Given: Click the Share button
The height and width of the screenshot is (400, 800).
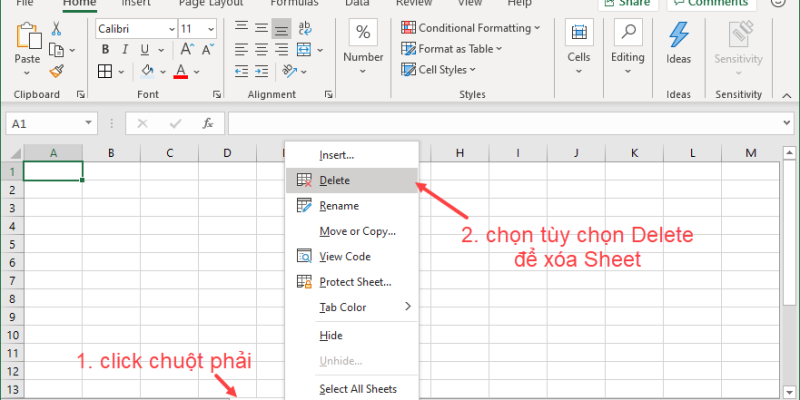Looking at the screenshot, I should pyautogui.click(x=627, y=3).
